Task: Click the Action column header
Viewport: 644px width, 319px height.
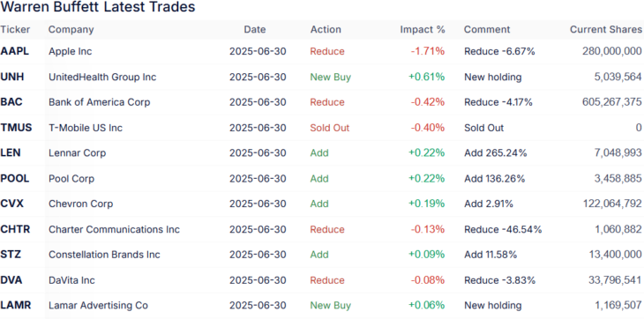Action: [326, 30]
